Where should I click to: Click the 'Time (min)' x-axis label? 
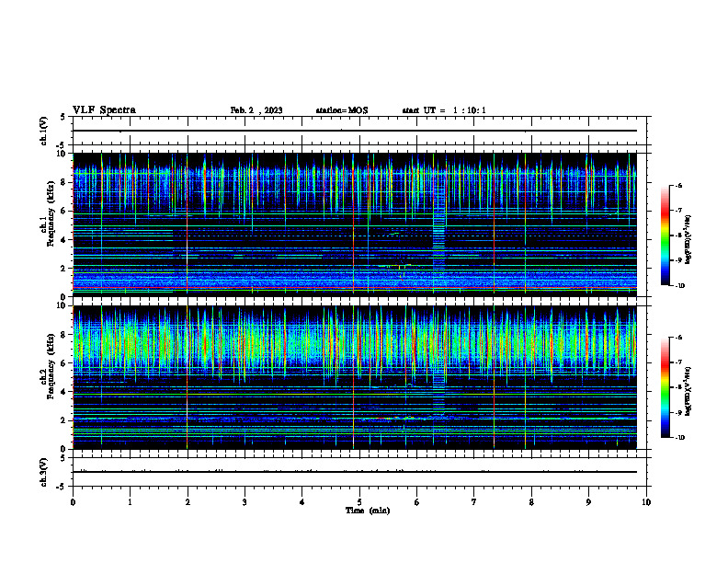(x=368, y=511)
